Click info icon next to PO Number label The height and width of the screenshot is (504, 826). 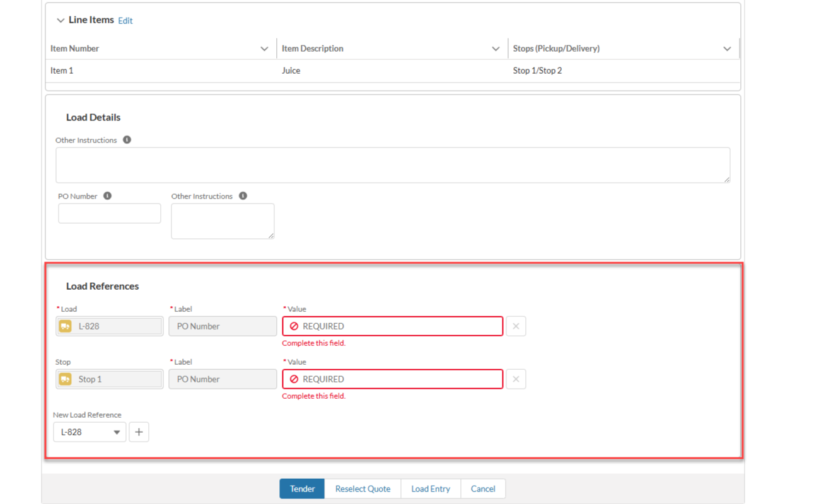107,196
